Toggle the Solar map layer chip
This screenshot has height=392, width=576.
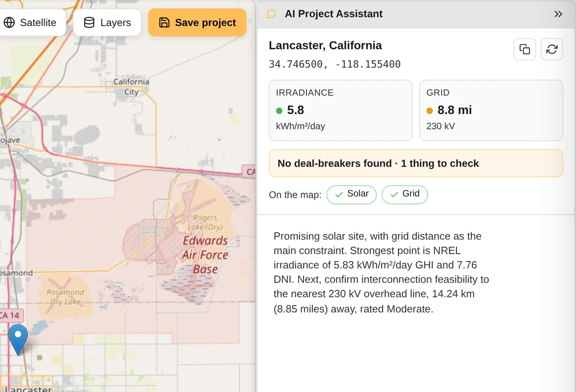point(351,194)
